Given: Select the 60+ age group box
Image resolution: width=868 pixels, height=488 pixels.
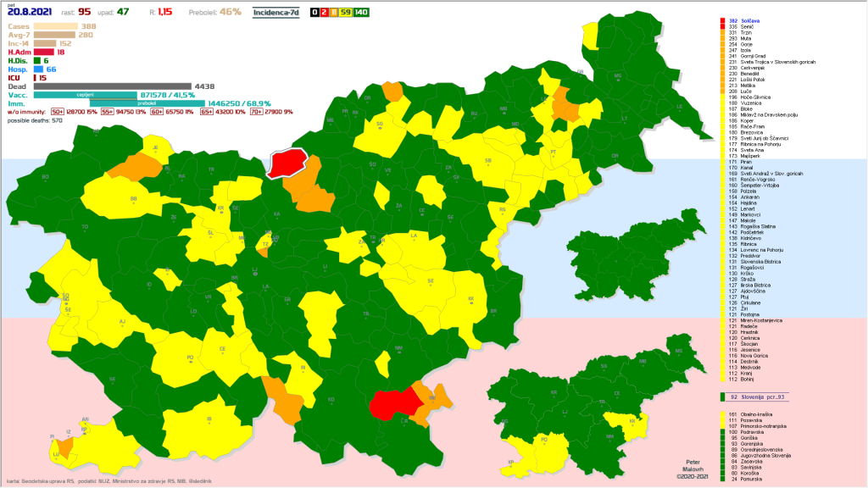Looking at the screenshot, I should 157,111.
